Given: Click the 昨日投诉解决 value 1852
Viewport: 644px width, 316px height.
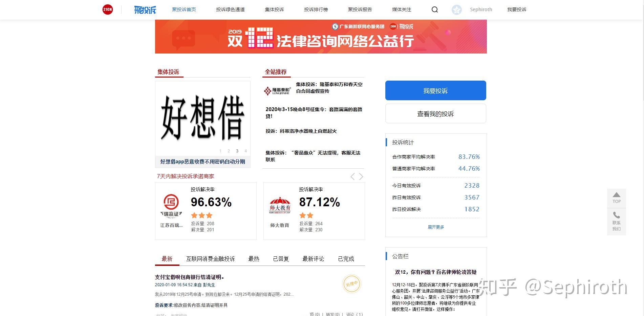Looking at the screenshot, I should [x=472, y=209].
